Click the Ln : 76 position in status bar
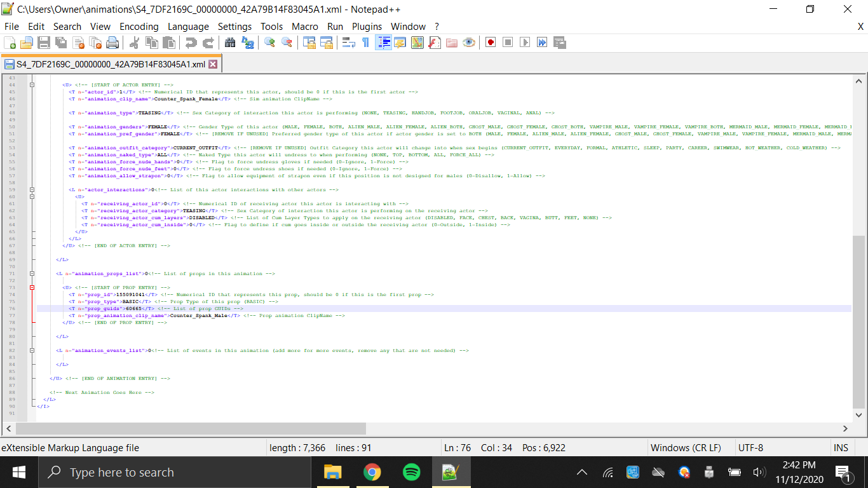Screen dimensions: 868x488 click(x=458, y=448)
